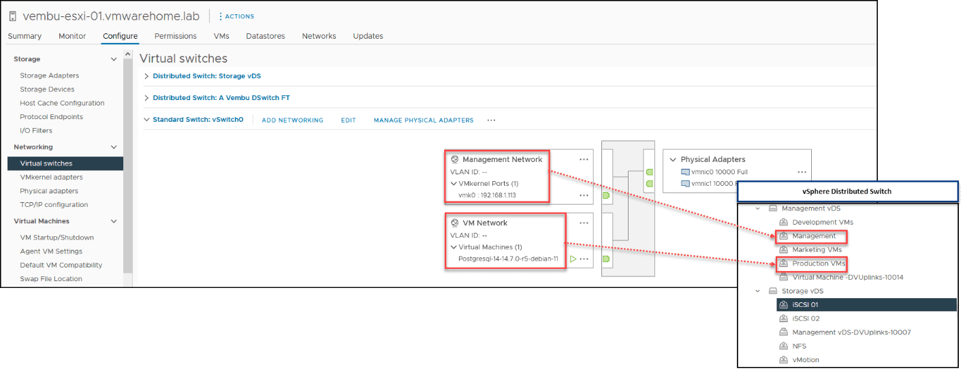Switch to the Summary tab
The width and height of the screenshot is (980, 386).
click(25, 36)
